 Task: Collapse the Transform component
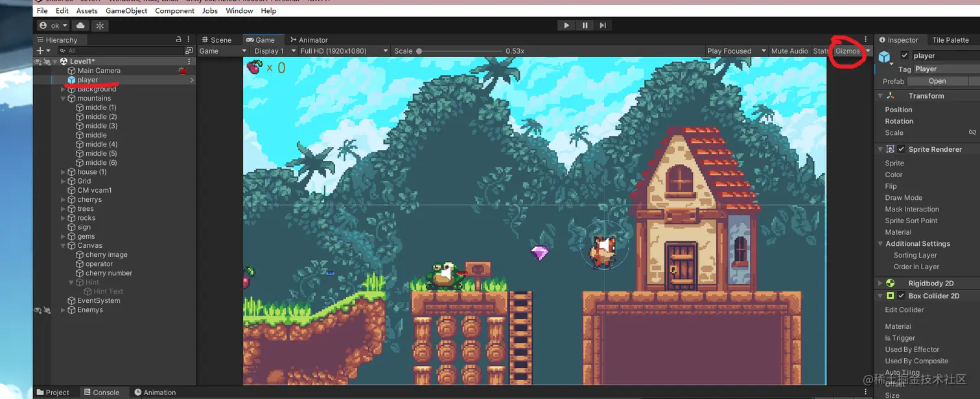[880, 96]
